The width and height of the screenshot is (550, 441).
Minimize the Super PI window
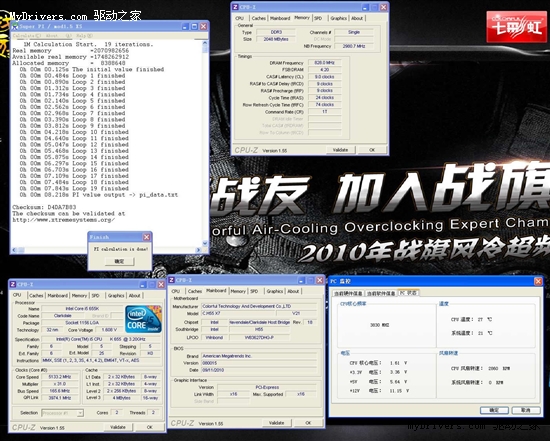coord(185,26)
